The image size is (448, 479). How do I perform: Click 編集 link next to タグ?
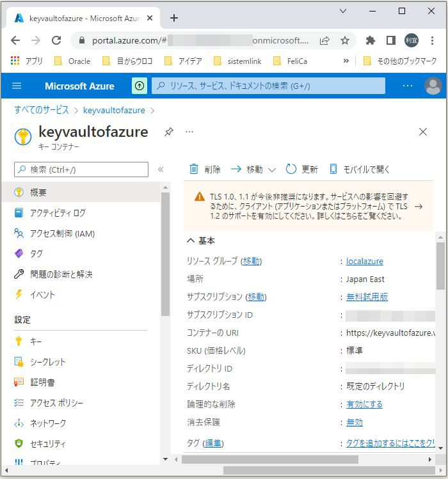[213, 443]
